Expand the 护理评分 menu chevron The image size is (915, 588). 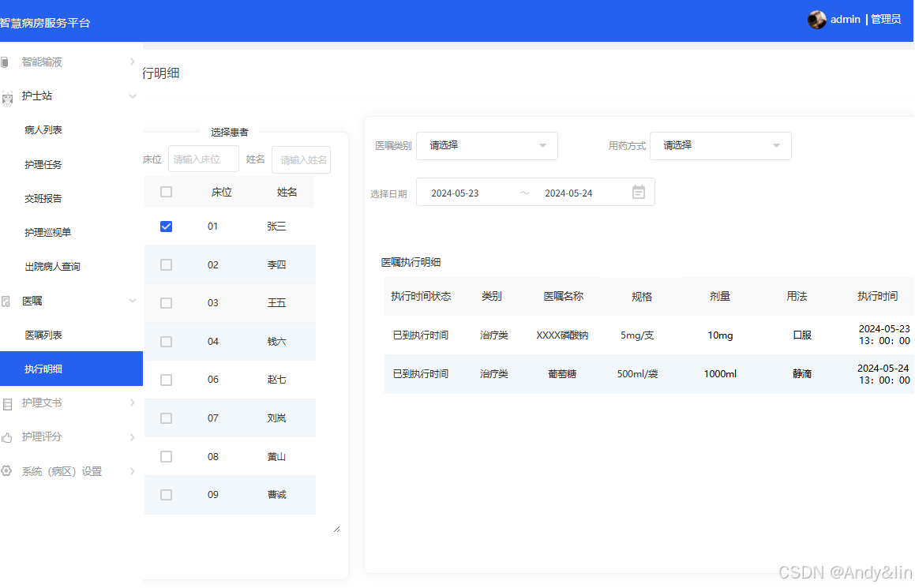pyautogui.click(x=133, y=437)
